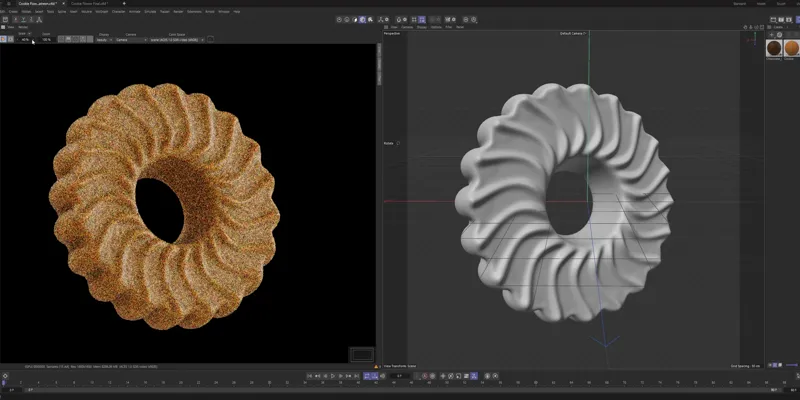Click the highlighted icon at top-right panel toolbar
Screen dimensions: 800x400
(x=797, y=19)
